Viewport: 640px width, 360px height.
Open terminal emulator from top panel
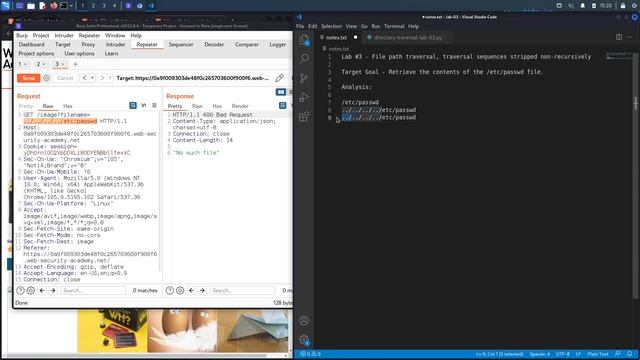coord(64,6)
